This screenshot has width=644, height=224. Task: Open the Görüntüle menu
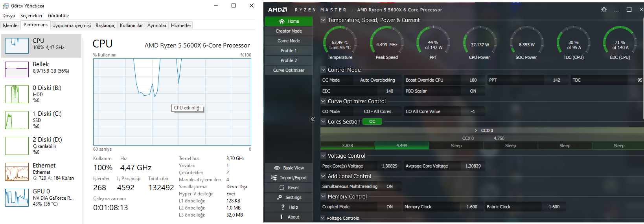coord(59,16)
